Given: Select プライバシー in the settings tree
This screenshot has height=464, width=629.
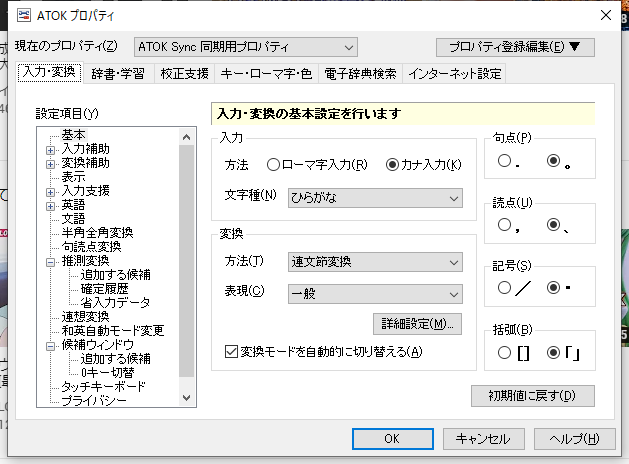Looking at the screenshot, I should click(94, 400).
